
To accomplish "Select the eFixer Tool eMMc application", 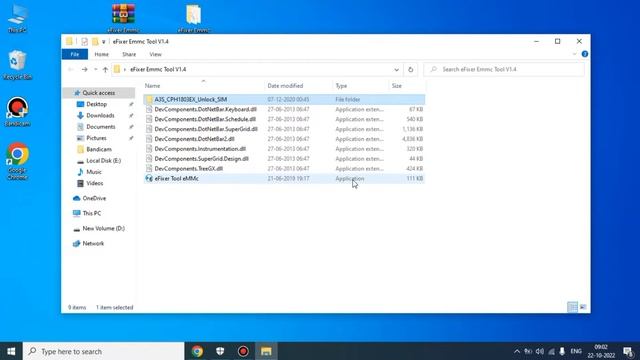I will [x=284, y=178].
